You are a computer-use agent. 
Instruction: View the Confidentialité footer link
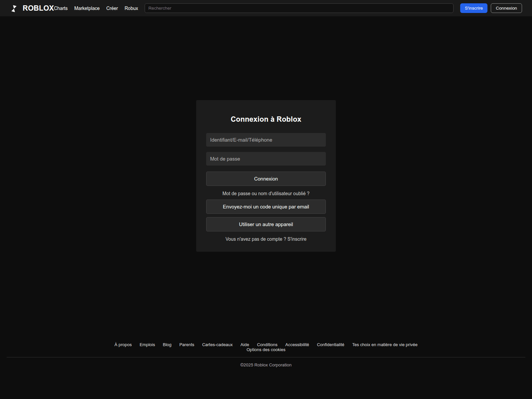tap(331, 345)
